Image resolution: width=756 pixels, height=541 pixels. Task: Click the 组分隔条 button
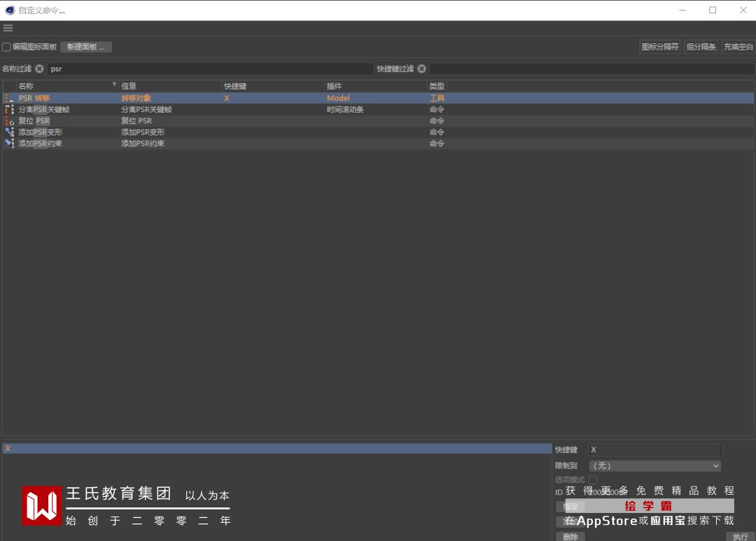pyautogui.click(x=701, y=47)
